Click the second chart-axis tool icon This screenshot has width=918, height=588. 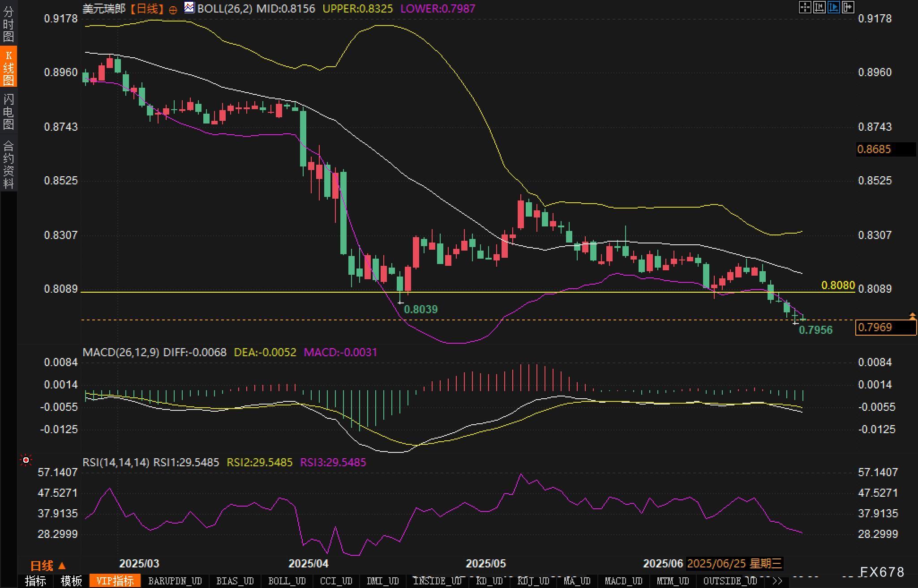819,7
